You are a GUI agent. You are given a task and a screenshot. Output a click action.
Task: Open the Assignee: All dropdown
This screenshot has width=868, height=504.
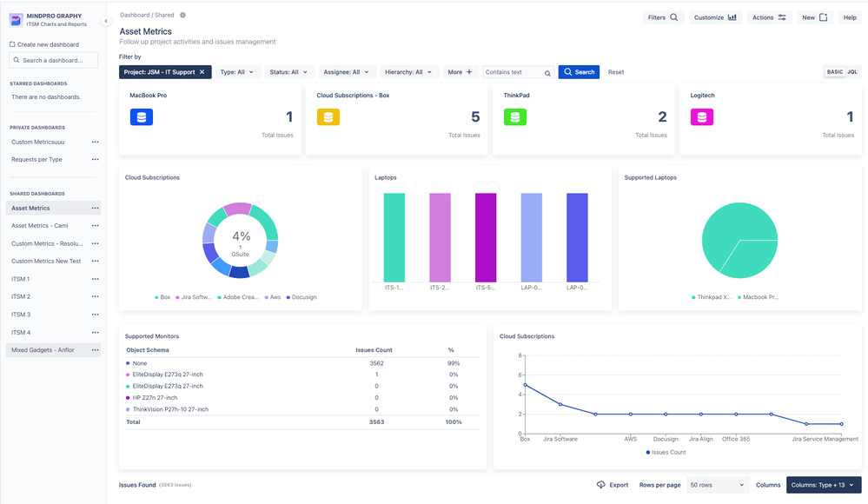pyautogui.click(x=346, y=72)
